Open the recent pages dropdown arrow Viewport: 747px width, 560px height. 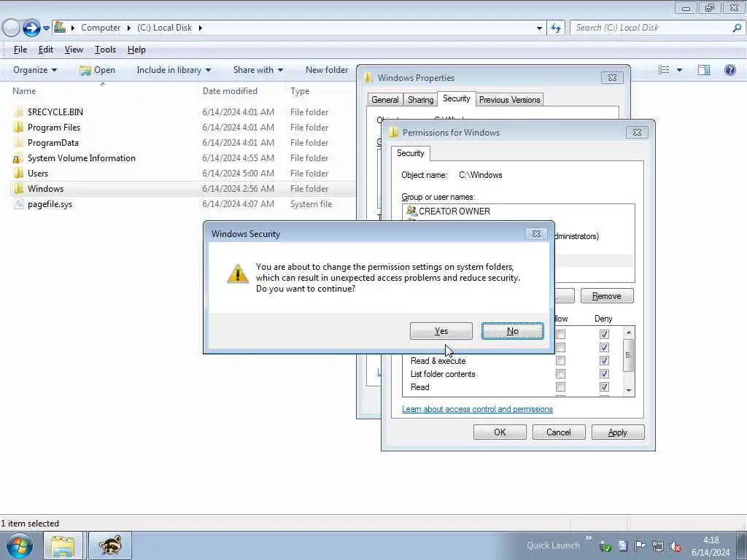pos(46,28)
